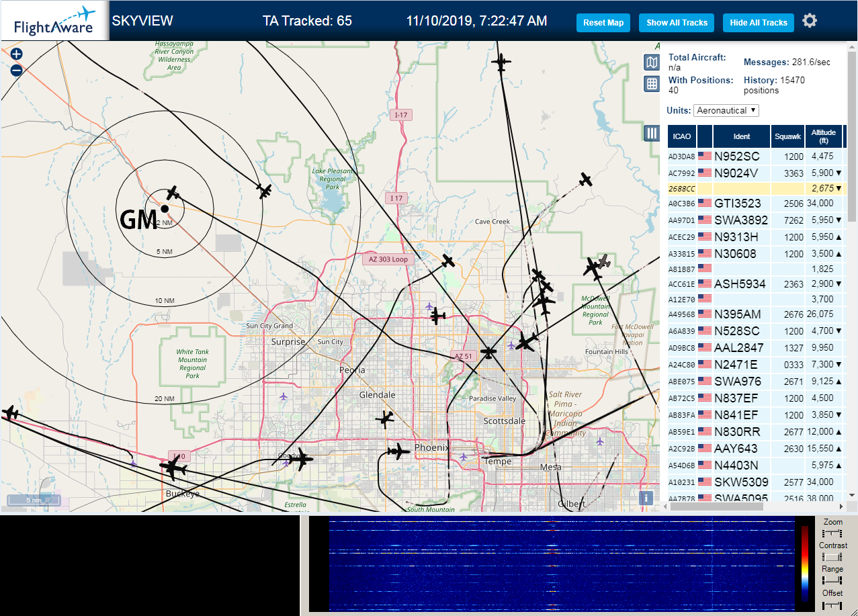Sort table by Ident column header

[x=742, y=136]
